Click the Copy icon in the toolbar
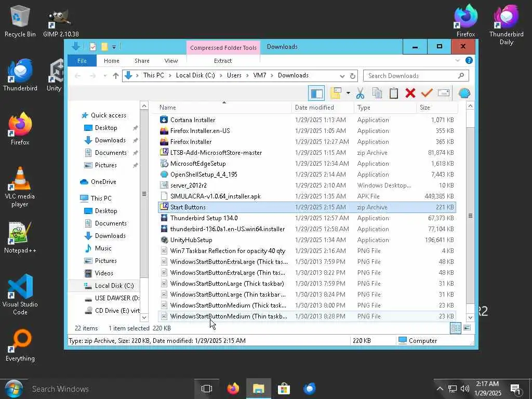Viewport: 532px width, 399px height. [x=377, y=93]
